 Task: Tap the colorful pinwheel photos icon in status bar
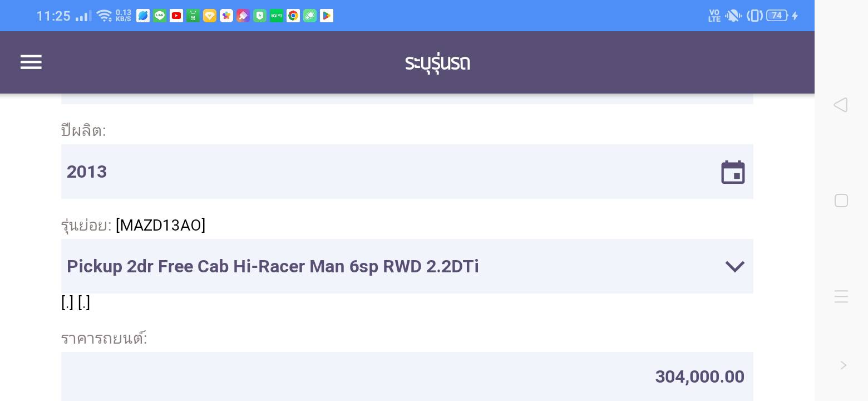[226, 16]
